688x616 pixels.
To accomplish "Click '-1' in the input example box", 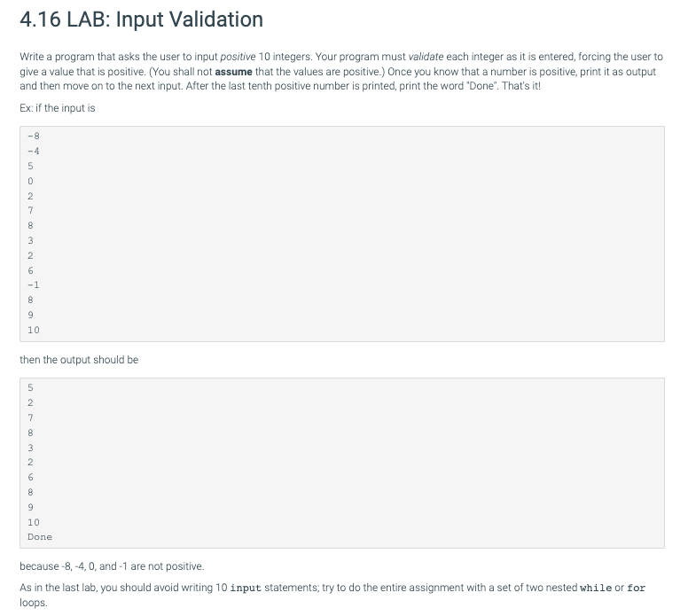I will click(34, 285).
